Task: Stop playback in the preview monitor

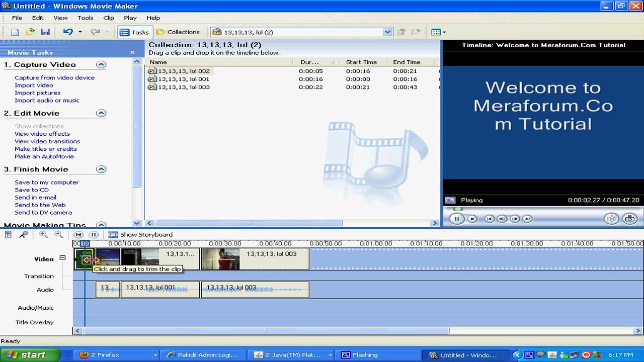Action: click(x=472, y=219)
